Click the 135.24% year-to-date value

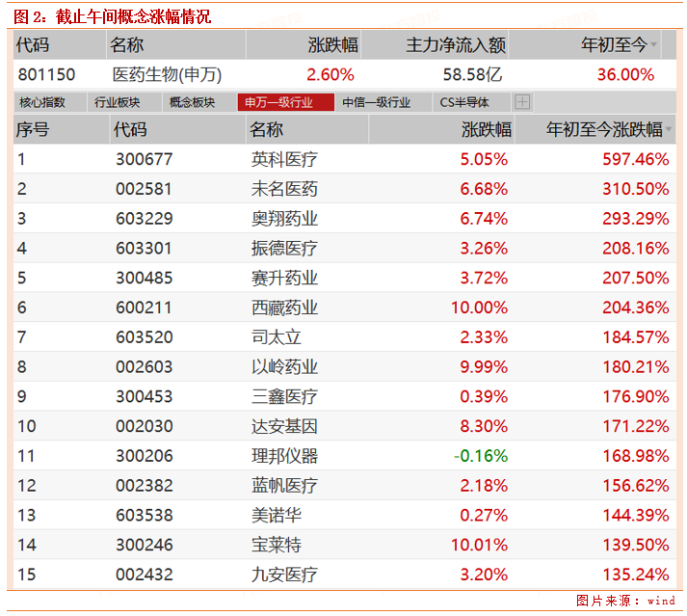(x=636, y=575)
